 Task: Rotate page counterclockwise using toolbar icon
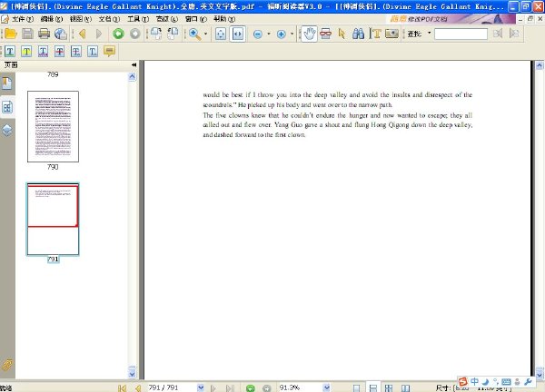(173, 34)
